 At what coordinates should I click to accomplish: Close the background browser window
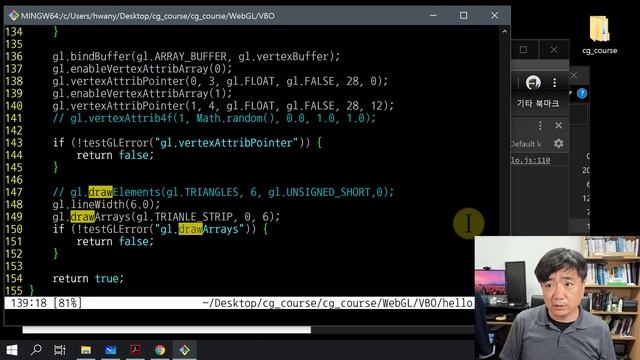tap(553, 50)
